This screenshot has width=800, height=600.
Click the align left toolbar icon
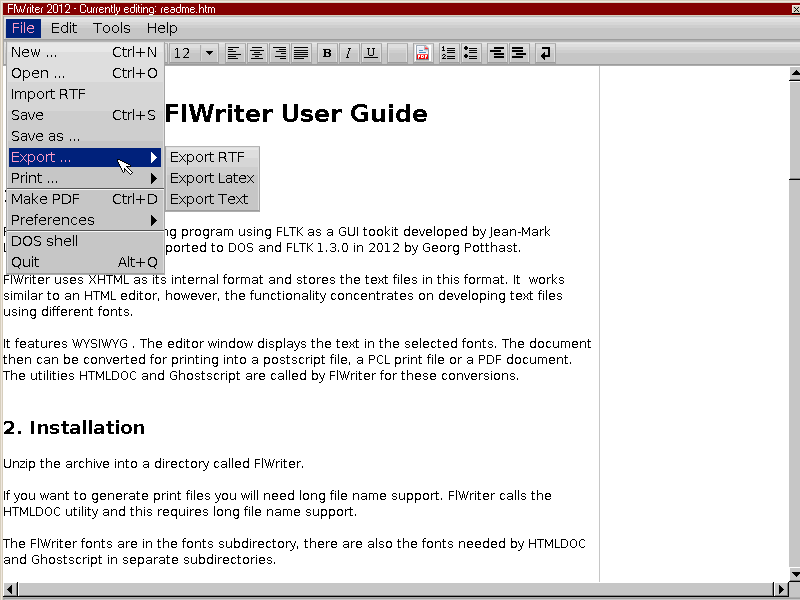235,53
